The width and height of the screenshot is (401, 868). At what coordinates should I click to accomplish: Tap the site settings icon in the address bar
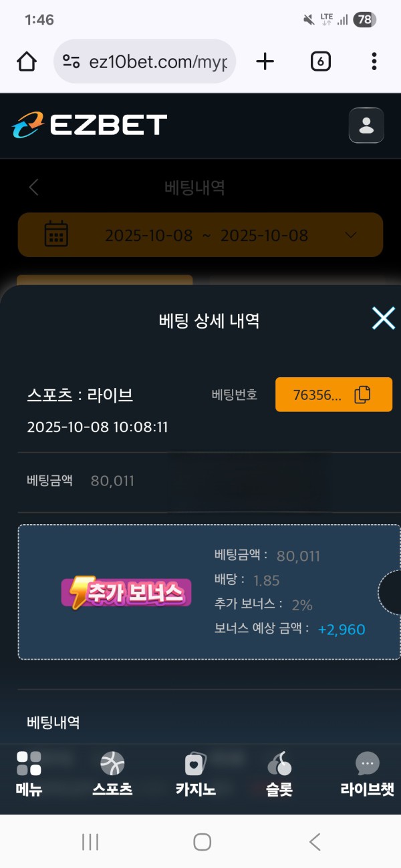click(x=72, y=62)
